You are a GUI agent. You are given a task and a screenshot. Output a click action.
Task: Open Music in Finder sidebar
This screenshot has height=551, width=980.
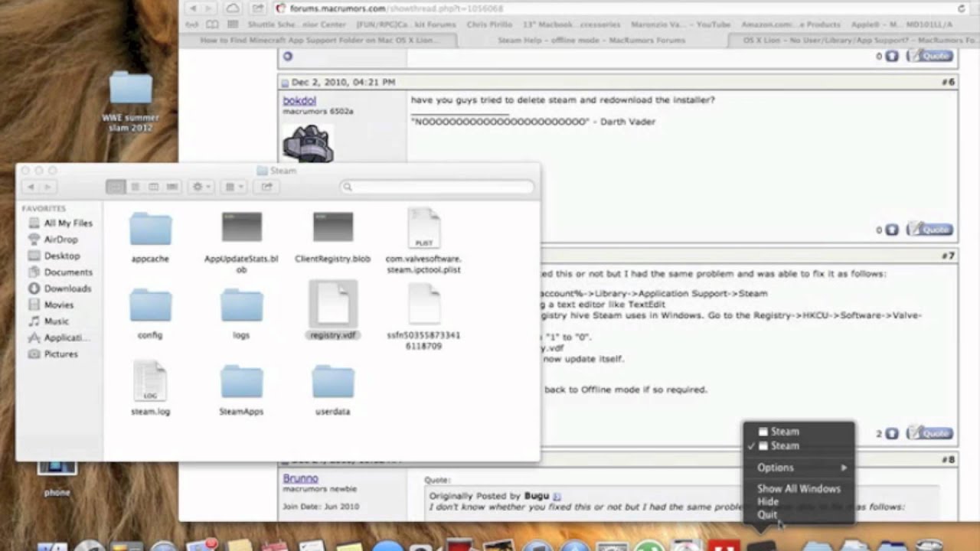coord(48,321)
